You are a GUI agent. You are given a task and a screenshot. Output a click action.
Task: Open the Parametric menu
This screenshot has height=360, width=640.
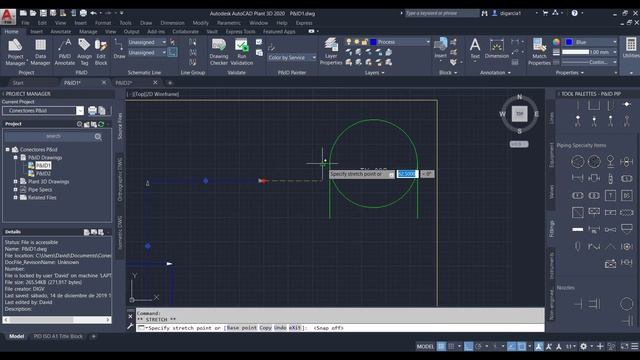click(x=229, y=23)
